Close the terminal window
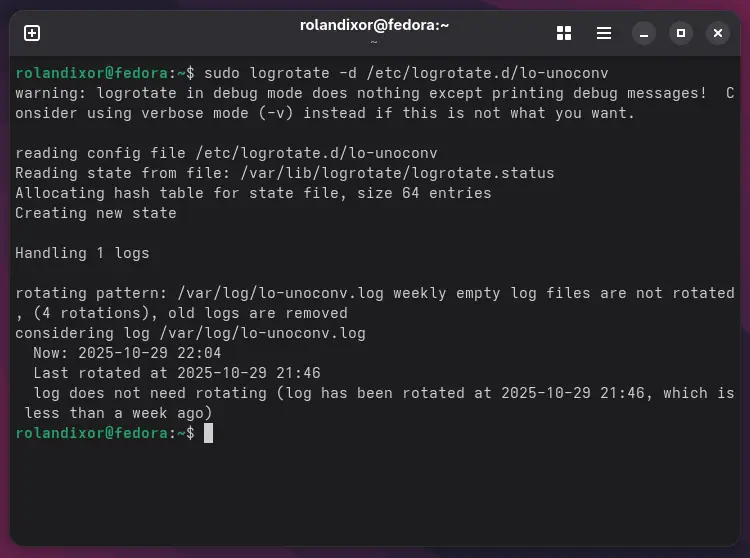 (717, 33)
